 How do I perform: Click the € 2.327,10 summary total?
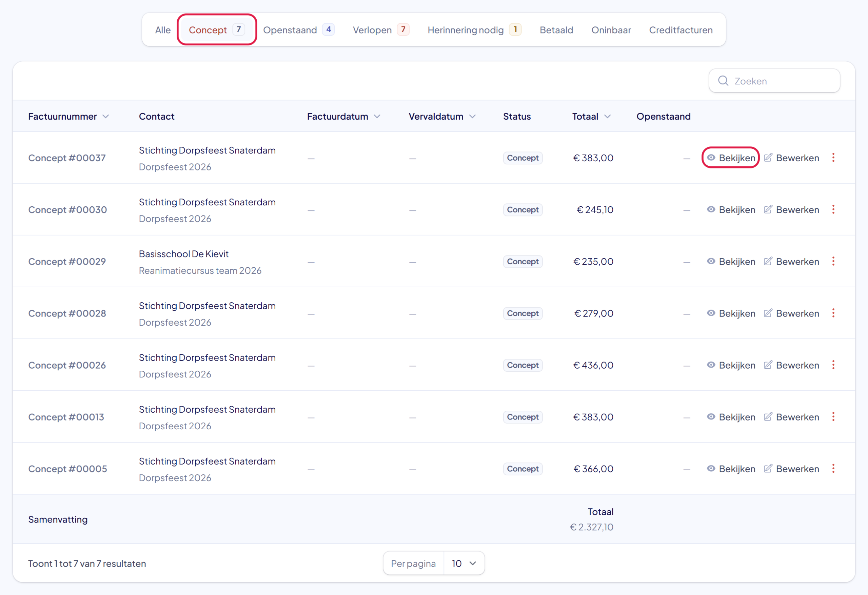591,527
